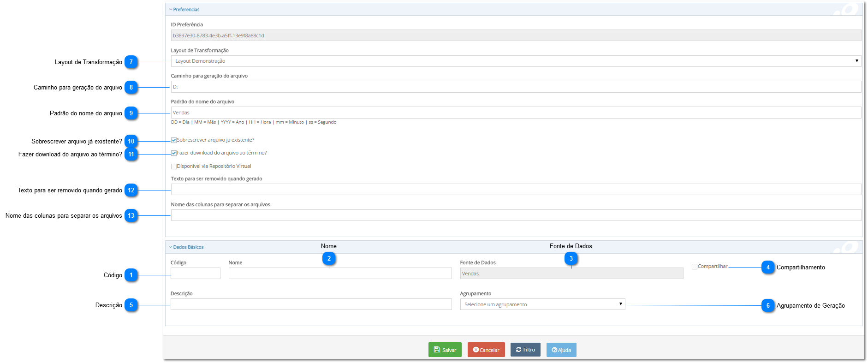Collapse the Dados Básicos section

click(x=186, y=247)
